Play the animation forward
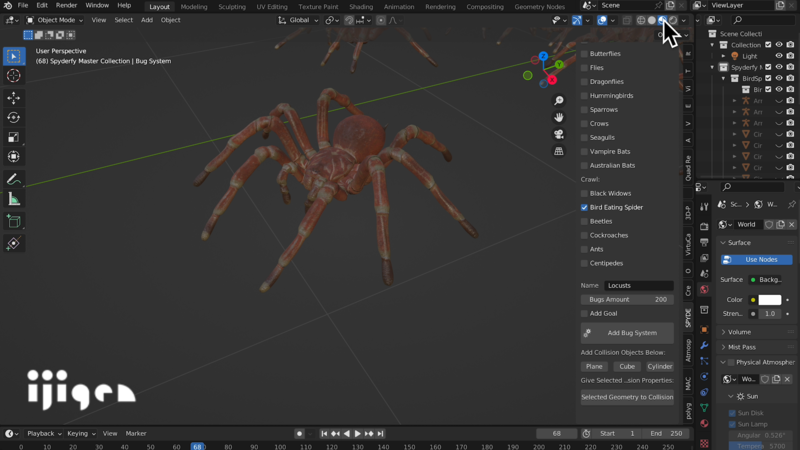The image size is (800, 450). (358, 434)
